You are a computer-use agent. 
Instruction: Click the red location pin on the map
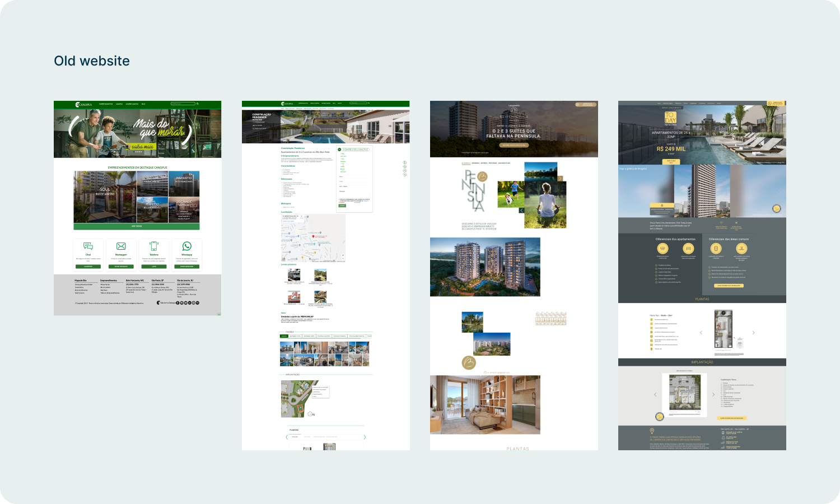[x=313, y=236]
